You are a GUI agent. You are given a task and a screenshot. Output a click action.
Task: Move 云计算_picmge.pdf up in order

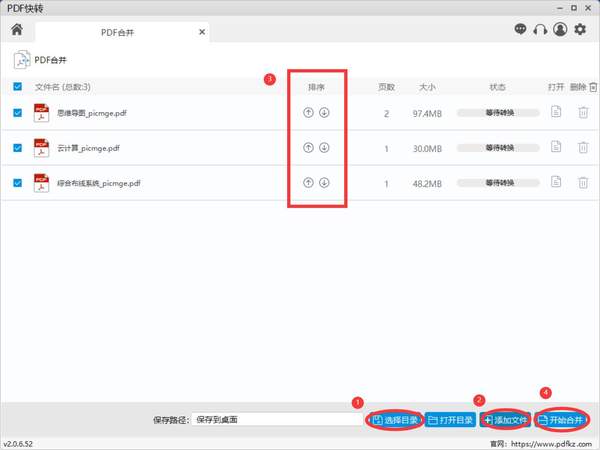pos(308,148)
